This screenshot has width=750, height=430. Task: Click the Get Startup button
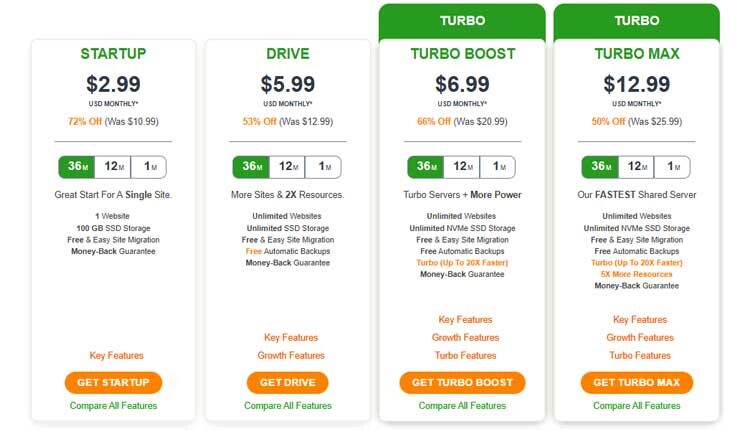pyautogui.click(x=113, y=382)
